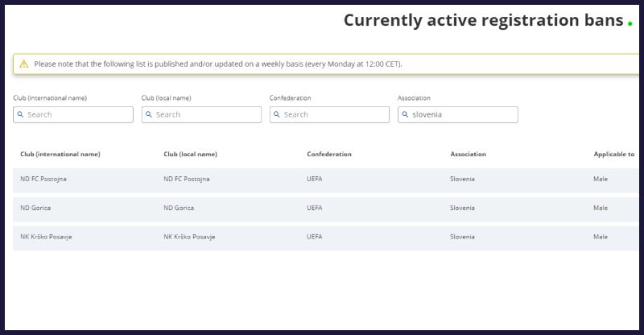The width and height of the screenshot is (644, 335).
Task: Click magnifier icon in Confederation search field
Action: point(278,115)
